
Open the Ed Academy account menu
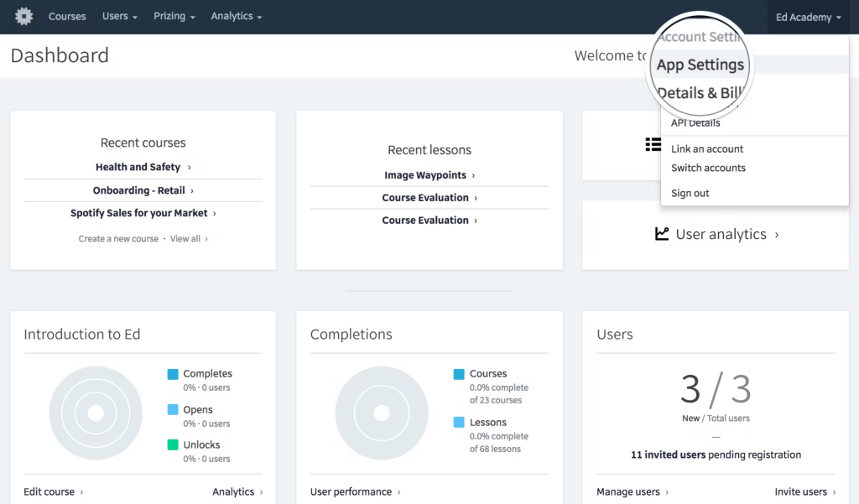806,16
